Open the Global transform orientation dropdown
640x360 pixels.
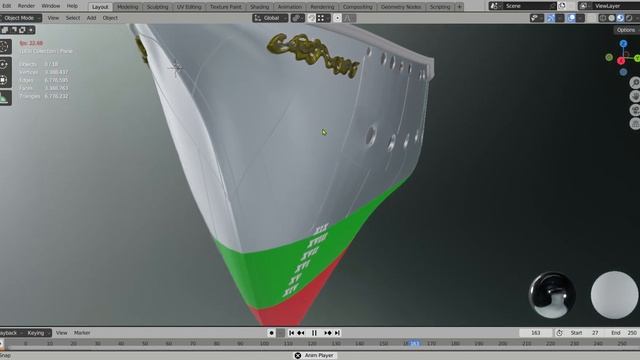(270, 18)
